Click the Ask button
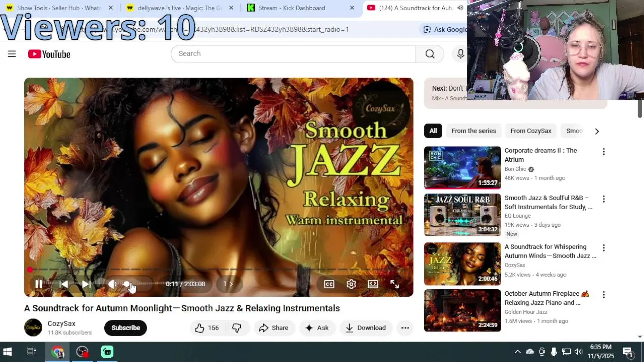 pos(317,328)
